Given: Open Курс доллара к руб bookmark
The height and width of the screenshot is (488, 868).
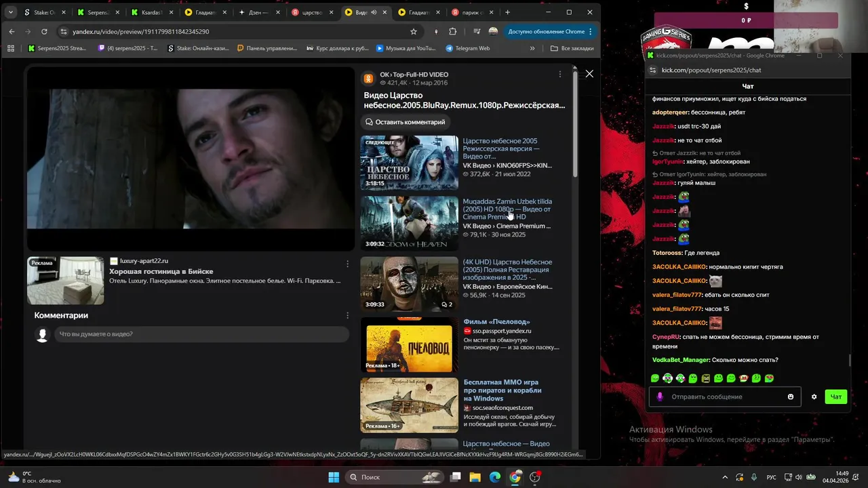Looking at the screenshot, I should click(338, 48).
